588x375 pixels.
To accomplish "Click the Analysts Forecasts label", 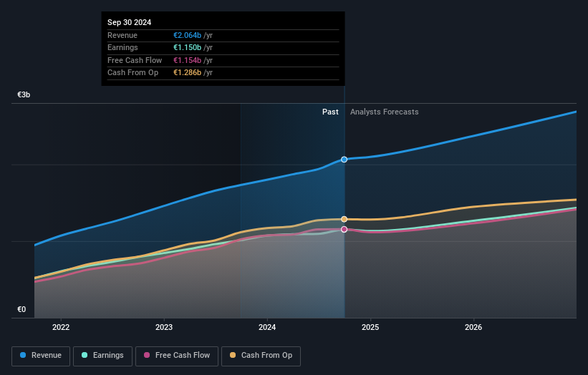I will point(385,112).
